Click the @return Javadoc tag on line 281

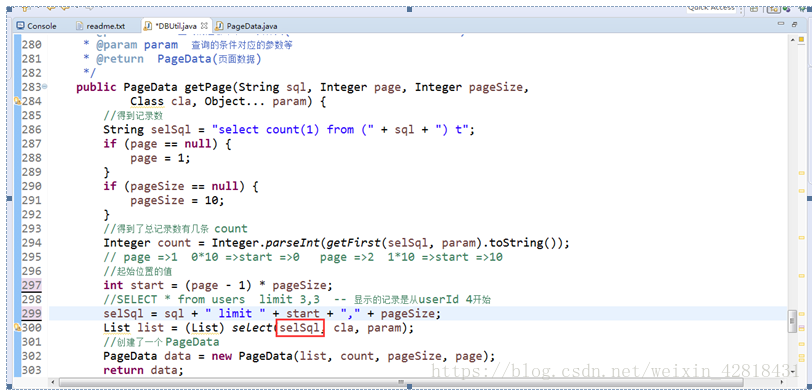point(120,59)
